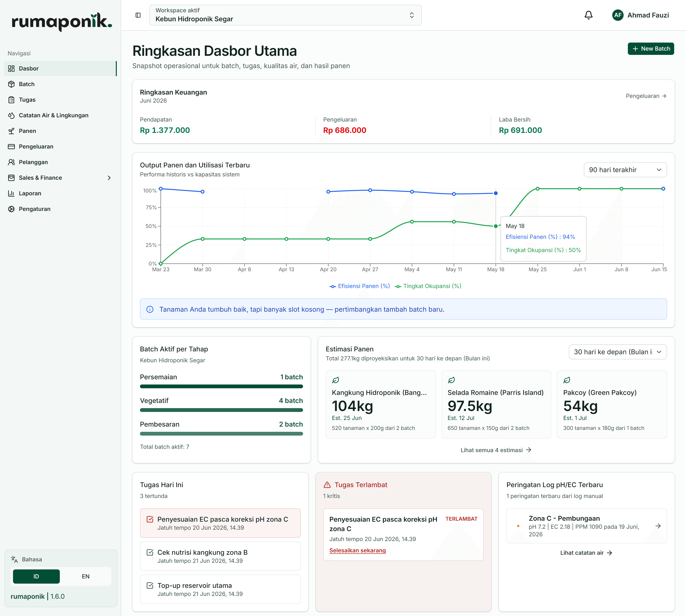Image resolution: width=686 pixels, height=616 pixels.
Task: Click the Tugas Terlambat warning triangle
Action: pos(327,485)
